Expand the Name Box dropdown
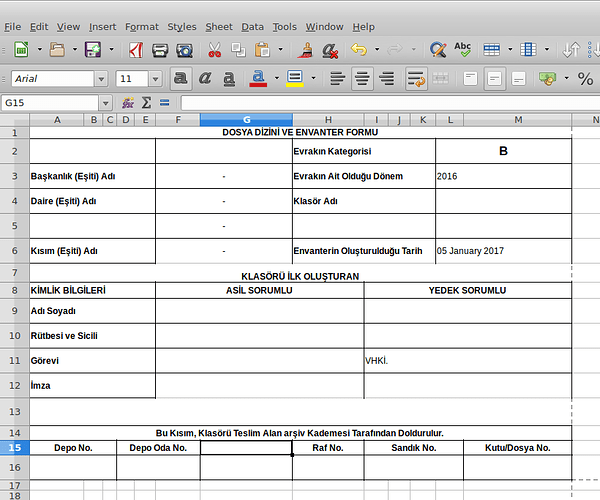This screenshot has height=500, width=600. coord(105,103)
